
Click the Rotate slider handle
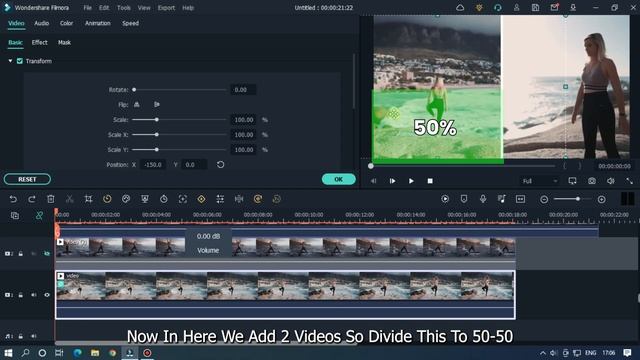(x=134, y=90)
